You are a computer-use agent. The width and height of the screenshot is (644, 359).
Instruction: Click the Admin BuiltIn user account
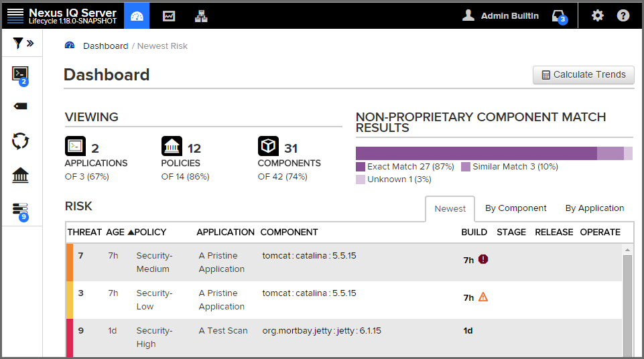pyautogui.click(x=500, y=15)
